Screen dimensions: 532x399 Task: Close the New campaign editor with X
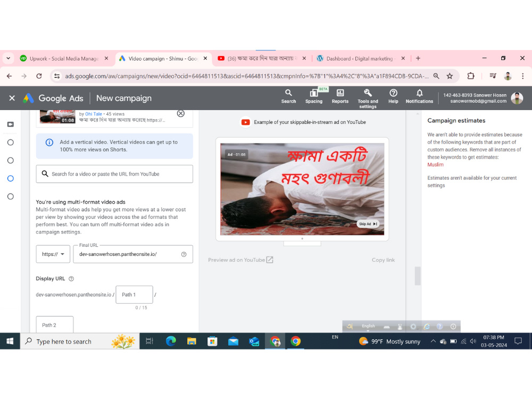coord(12,98)
